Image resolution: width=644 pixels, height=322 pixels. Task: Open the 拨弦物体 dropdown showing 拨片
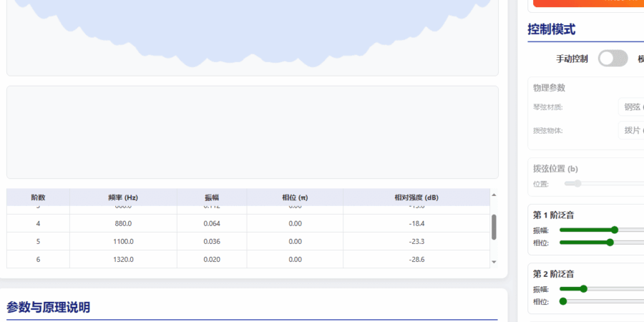tap(631, 130)
